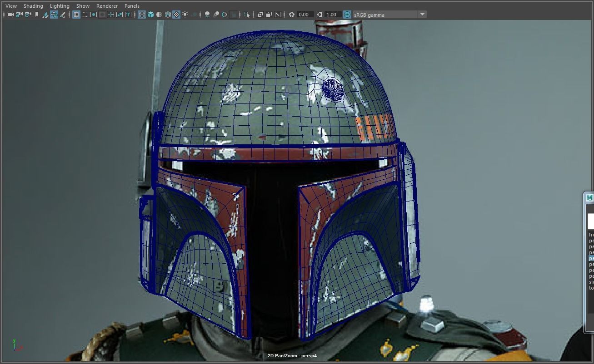Click the camera Bookmarks icon

tap(36, 15)
